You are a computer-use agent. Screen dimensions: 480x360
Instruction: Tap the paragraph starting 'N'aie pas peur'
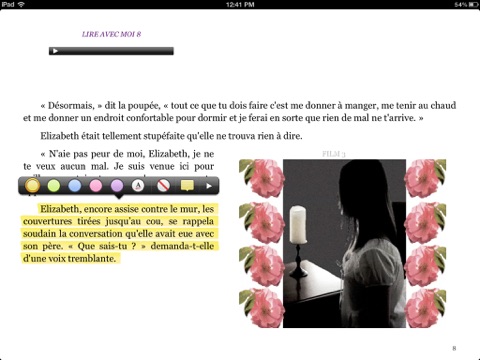(x=119, y=160)
